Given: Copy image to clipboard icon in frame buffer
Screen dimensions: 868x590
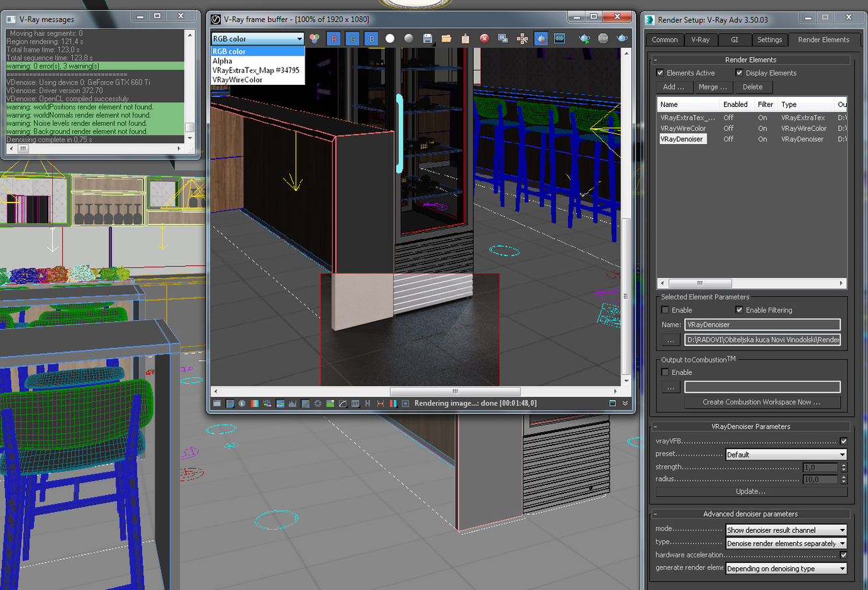Looking at the screenshot, I should click(x=465, y=38).
